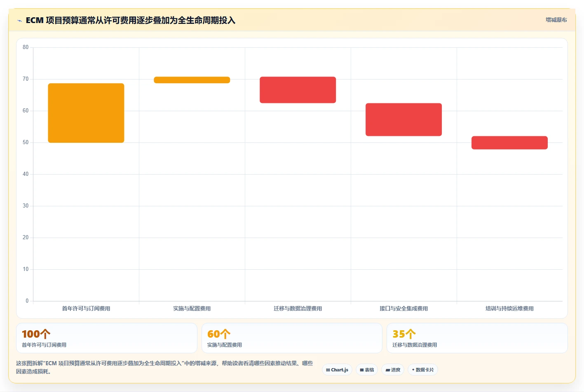Click the description text beginning 这张图拆解
This screenshot has height=392, width=584.
point(164,367)
